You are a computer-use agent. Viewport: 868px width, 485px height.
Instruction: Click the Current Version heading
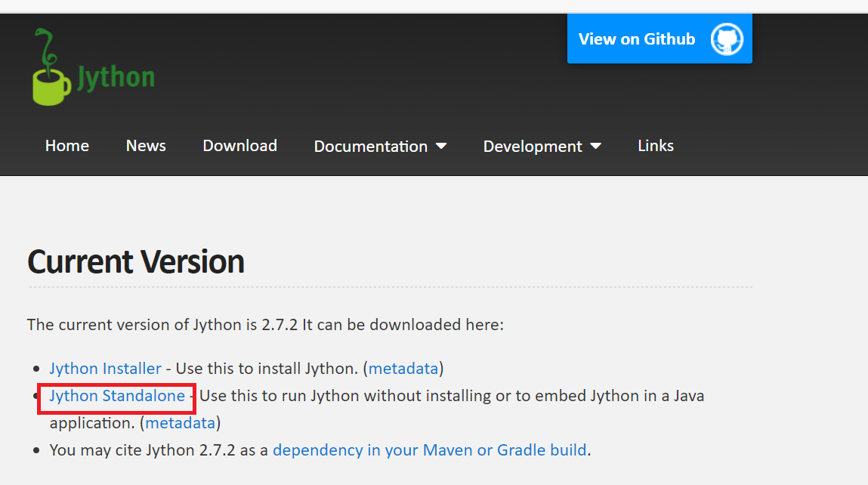[136, 262]
